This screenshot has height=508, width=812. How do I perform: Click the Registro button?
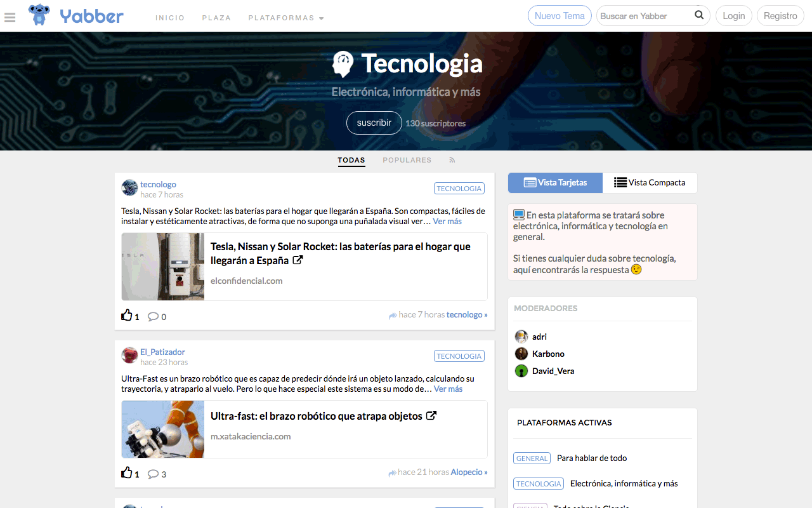tap(780, 16)
